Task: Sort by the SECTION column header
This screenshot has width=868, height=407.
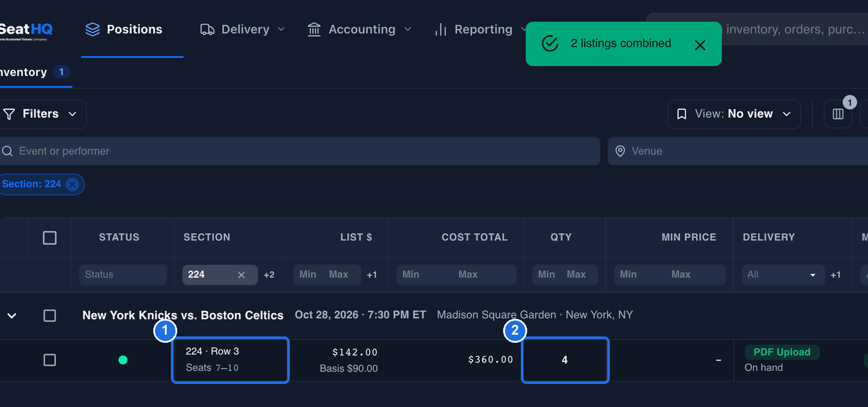Action: coord(207,237)
